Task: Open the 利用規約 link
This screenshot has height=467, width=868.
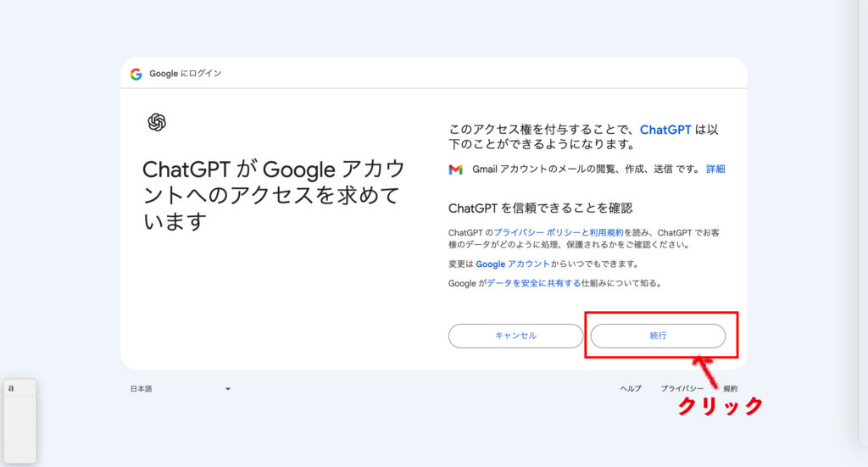Action: click(x=606, y=232)
